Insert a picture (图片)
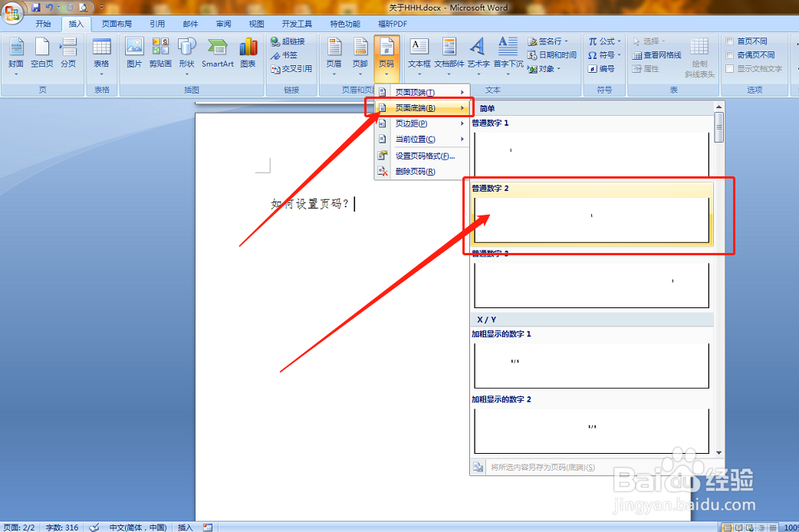799x532 pixels. tap(134, 54)
